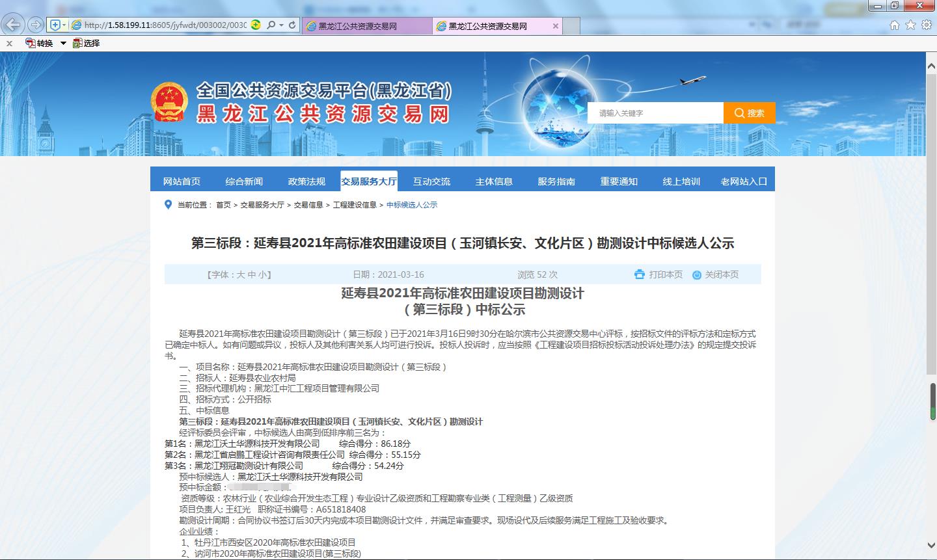Open the address bar search dropdown arrow
The image size is (937, 560).
281,25
